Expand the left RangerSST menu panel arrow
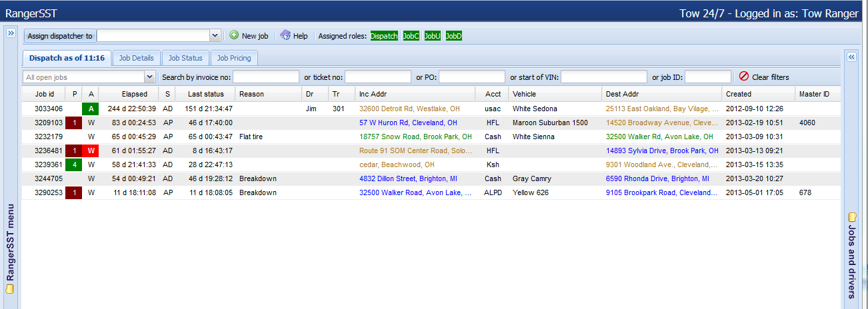 [x=11, y=33]
